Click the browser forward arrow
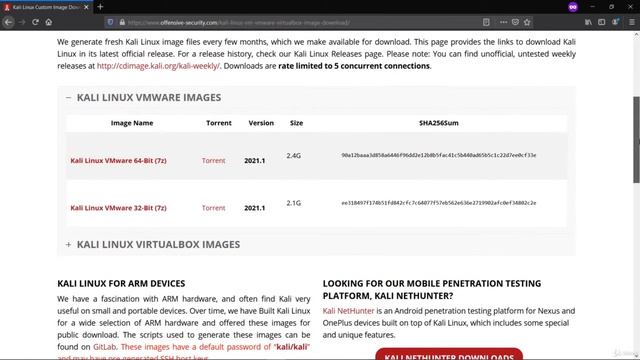This screenshot has width=640, height=360. pos(22,22)
